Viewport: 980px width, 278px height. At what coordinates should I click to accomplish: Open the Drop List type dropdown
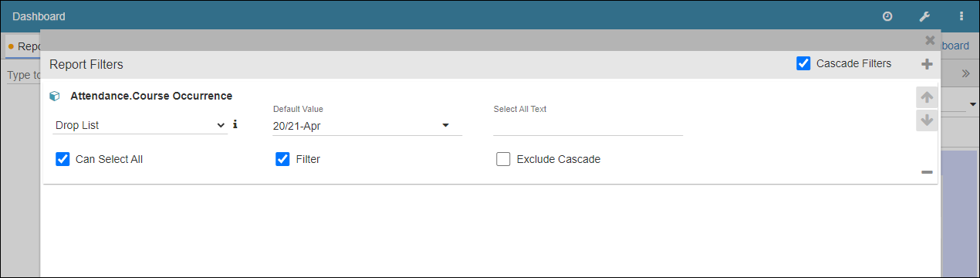point(140,125)
